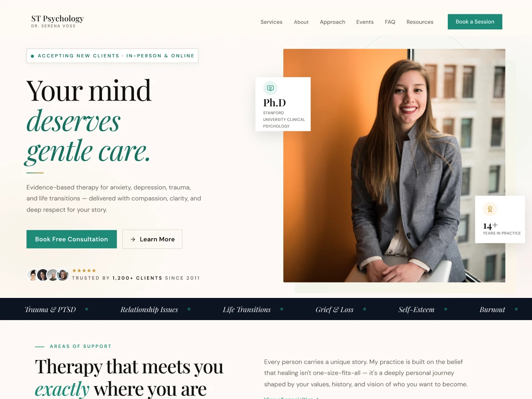This screenshot has height=399, width=532.
Task: Open the FAQ navigation link
Action: pos(390,22)
